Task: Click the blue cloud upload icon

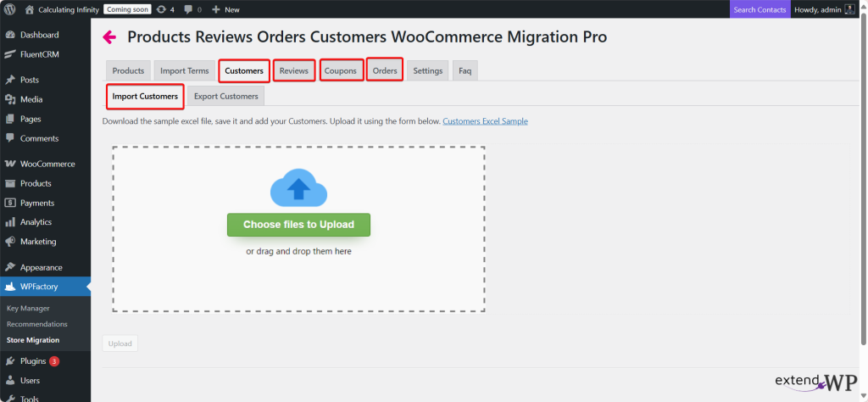Action: [298, 188]
